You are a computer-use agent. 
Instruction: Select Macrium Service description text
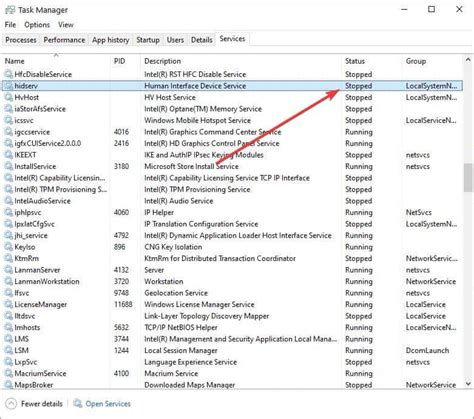(171, 373)
